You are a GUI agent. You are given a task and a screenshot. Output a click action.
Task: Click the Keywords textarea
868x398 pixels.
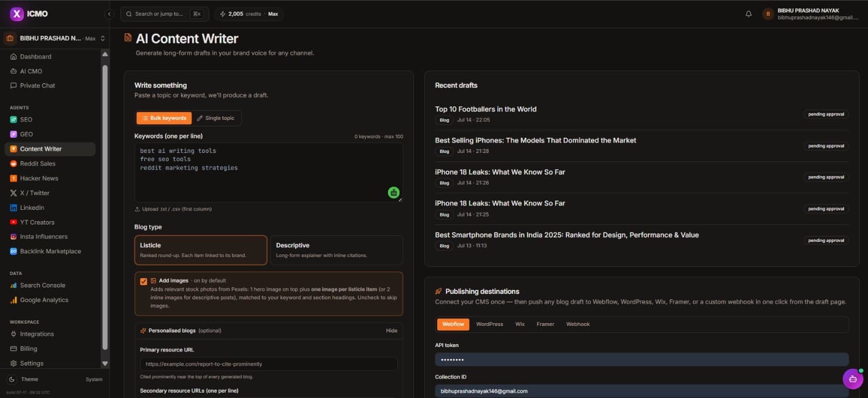269,172
